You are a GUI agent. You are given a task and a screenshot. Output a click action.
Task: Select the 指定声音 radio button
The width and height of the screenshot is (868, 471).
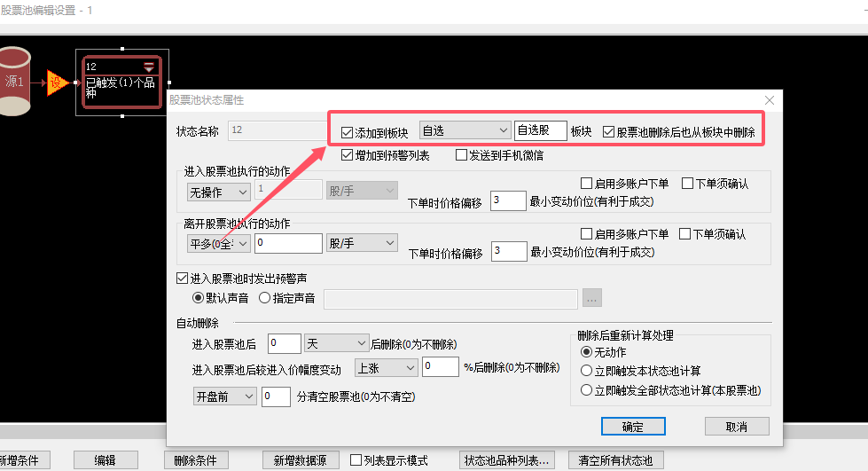[264, 298]
